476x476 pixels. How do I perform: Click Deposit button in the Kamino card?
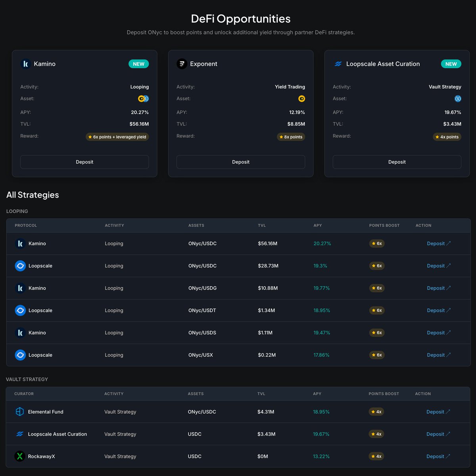84,162
